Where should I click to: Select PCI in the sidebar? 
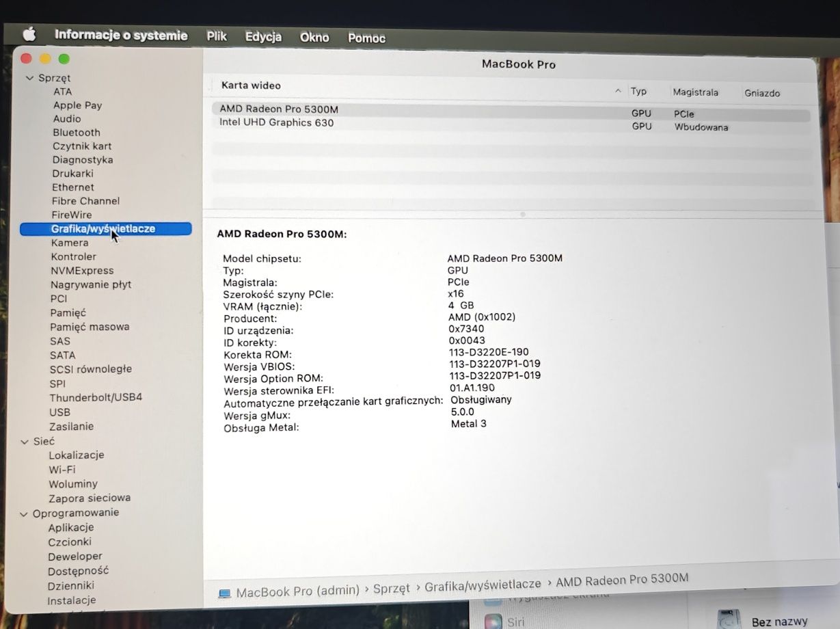pos(59,299)
